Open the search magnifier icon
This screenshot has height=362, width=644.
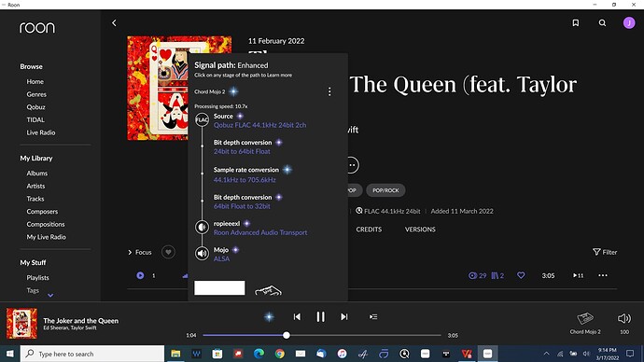click(x=602, y=23)
